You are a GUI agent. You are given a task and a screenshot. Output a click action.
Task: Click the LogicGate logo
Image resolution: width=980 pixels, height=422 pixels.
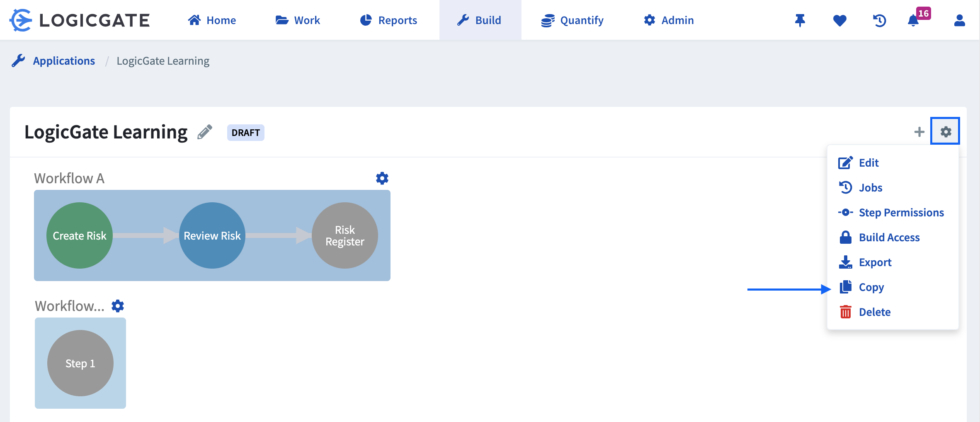[80, 20]
